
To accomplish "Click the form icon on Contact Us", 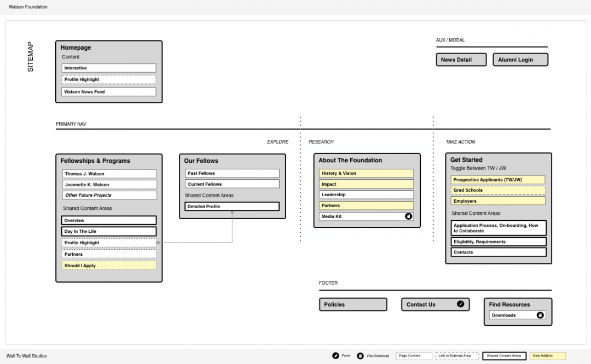I will 460,304.
